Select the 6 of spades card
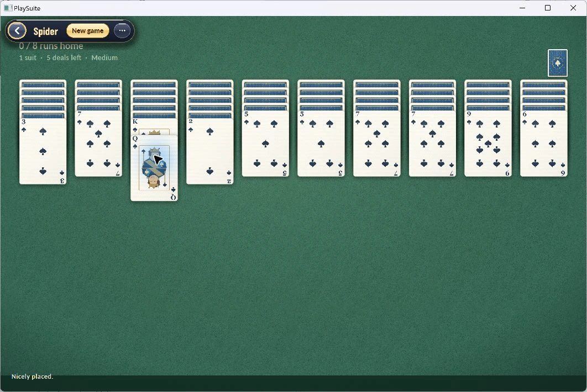The width and height of the screenshot is (587, 392). 543,143
